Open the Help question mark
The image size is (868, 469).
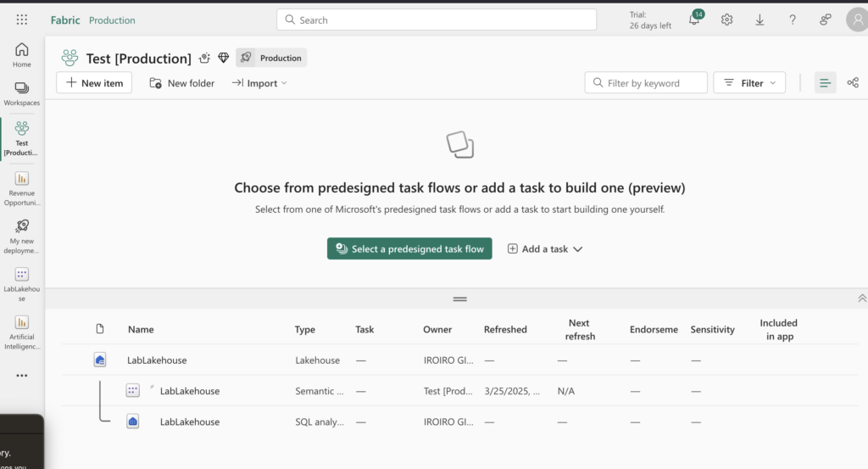click(793, 20)
